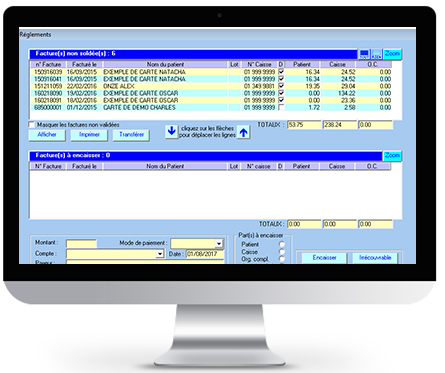Click the Afficher button
Screen dimensions: 445x373
point(47,135)
